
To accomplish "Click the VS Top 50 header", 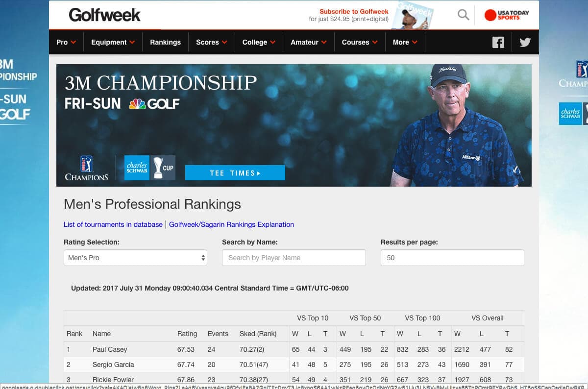I will point(365,318).
